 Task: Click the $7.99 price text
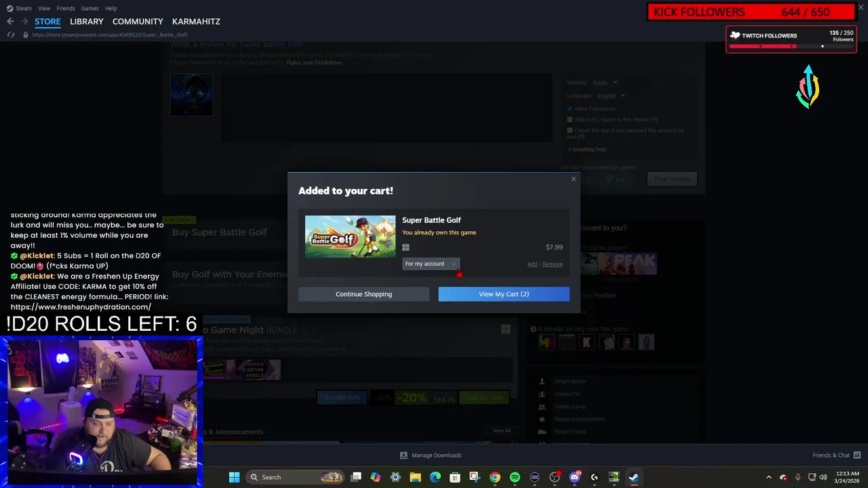pyautogui.click(x=554, y=247)
